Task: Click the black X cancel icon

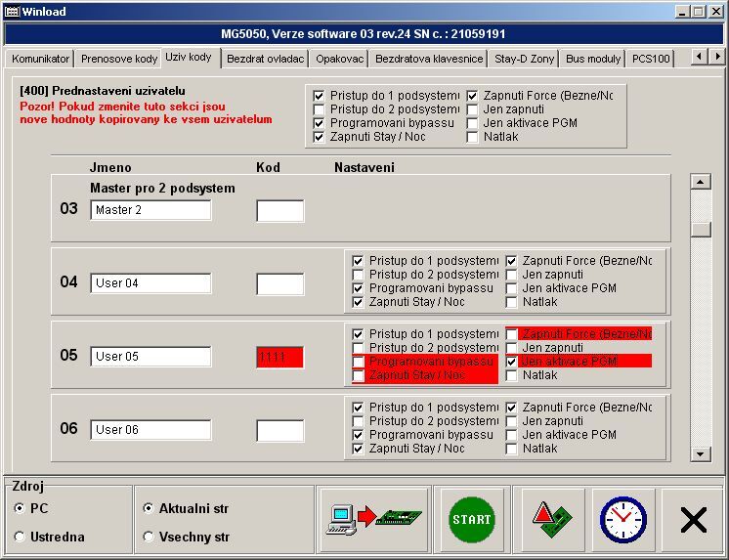Action: (x=693, y=520)
